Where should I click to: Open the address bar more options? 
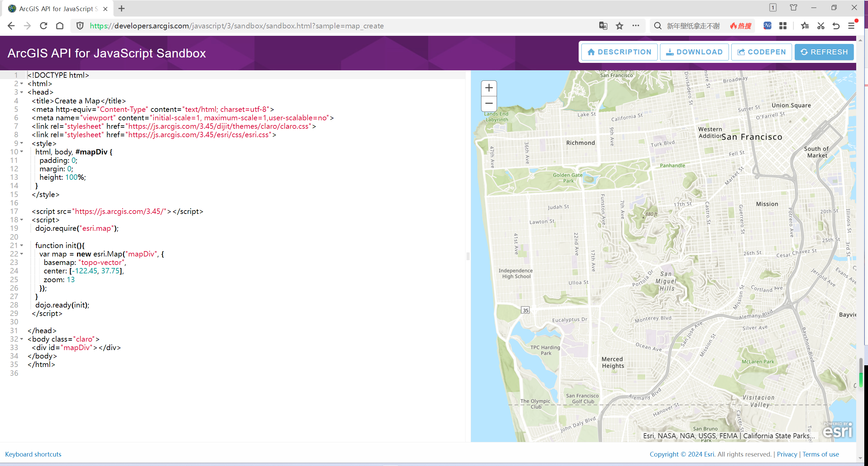pos(636,26)
